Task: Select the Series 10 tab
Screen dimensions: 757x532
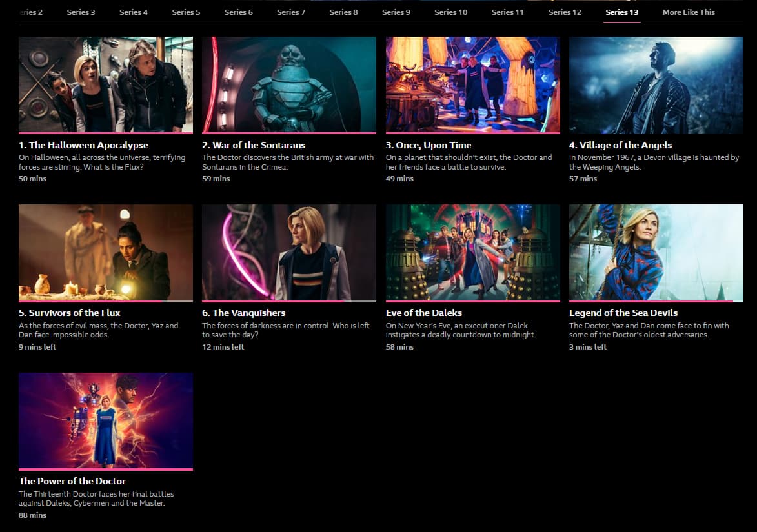Action: click(450, 12)
